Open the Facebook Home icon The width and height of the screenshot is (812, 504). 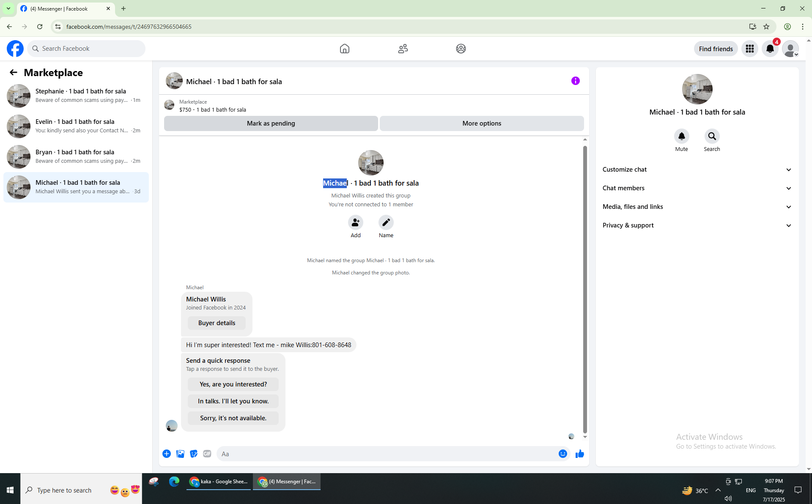coord(345,49)
